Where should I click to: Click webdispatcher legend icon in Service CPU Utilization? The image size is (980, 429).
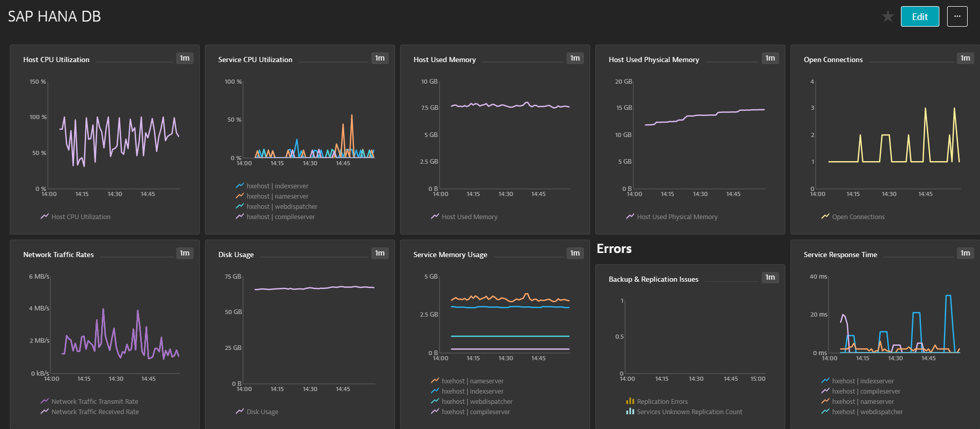(x=240, y=206)
